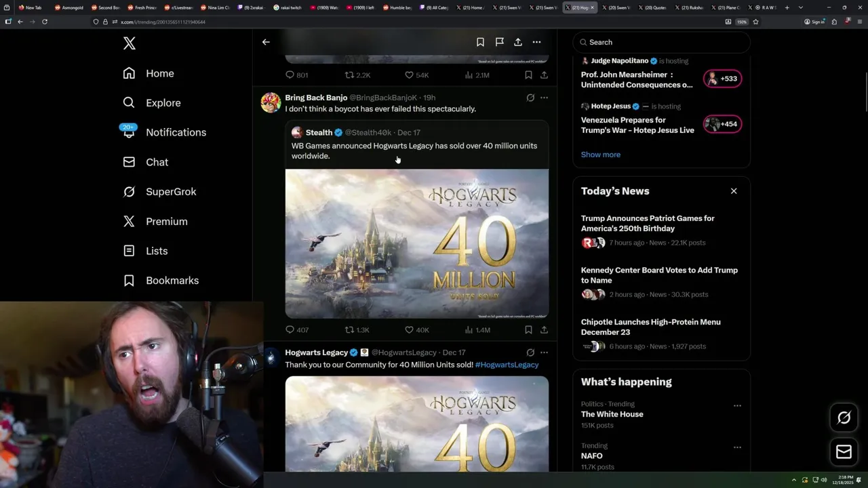Bookmark this page with star icon
Viewport: 868px width, 488px height.
(x=755, y=22)
